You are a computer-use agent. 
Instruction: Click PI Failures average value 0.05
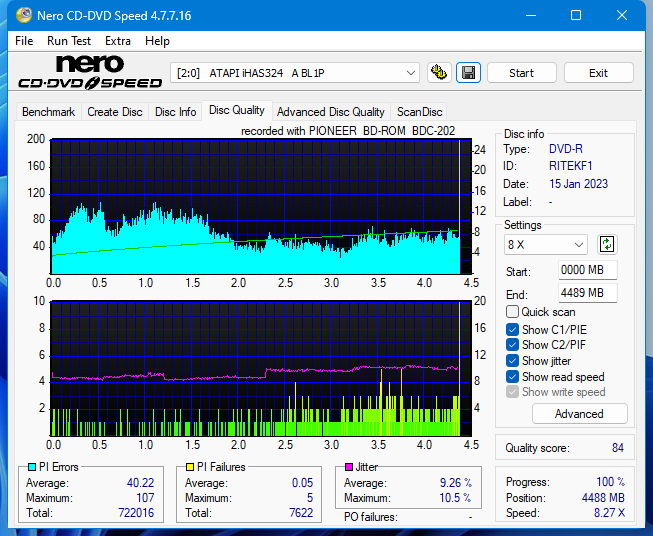coord(302,483)
